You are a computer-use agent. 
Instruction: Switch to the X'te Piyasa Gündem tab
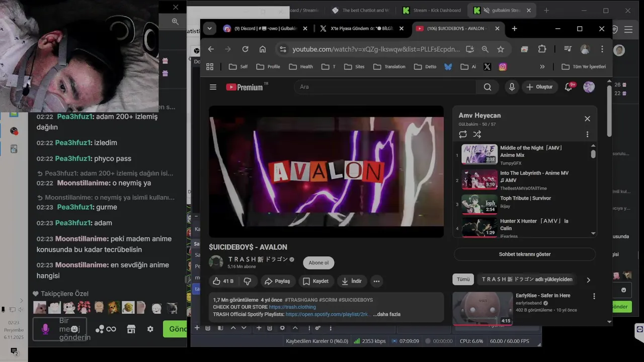(x=362, y=29)
